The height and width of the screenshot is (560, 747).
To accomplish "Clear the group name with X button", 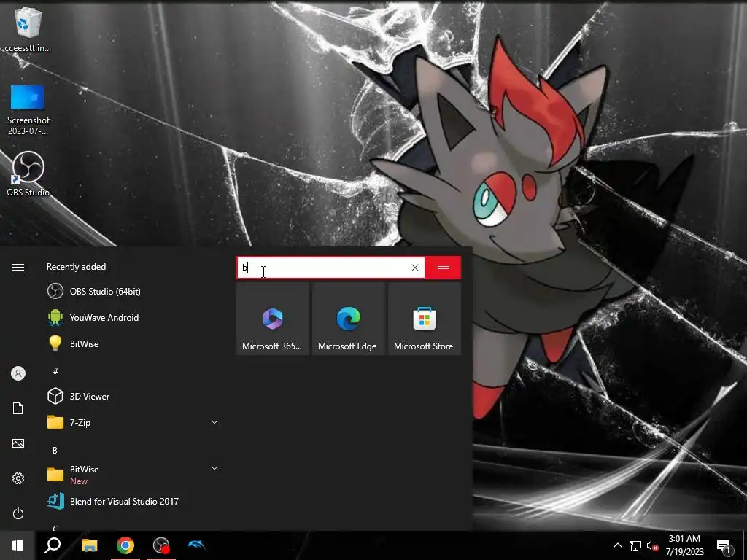I will [x=415, y=268].
